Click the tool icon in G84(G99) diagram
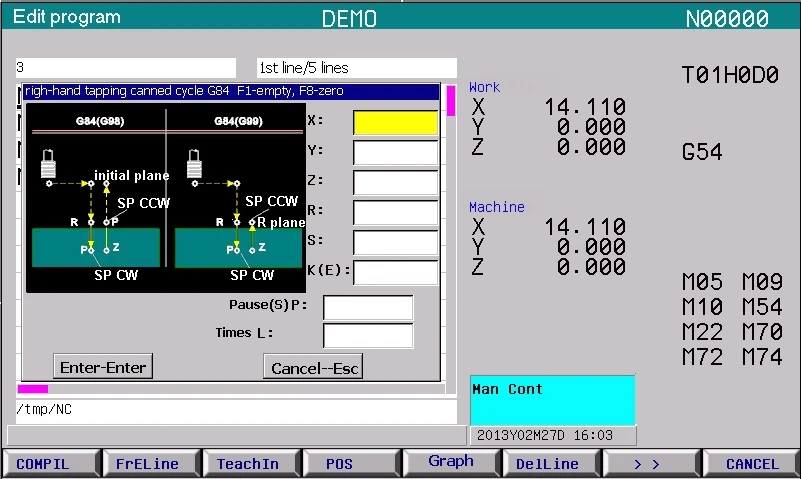Image resolution: width=801 pixels, height=479 pixels. pyautogui.click(x=194, y=163)
